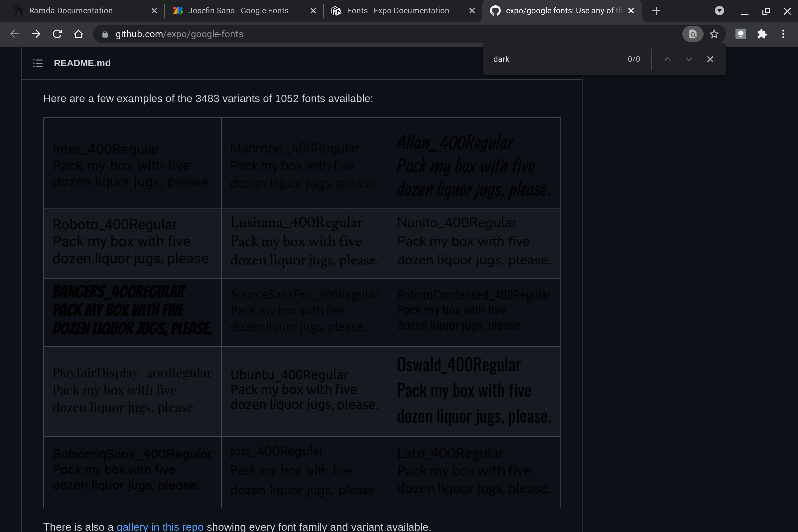798x532 pixels.
Task: Click the Bangers_400Regular font sample
Action: (x=132, y=310)
